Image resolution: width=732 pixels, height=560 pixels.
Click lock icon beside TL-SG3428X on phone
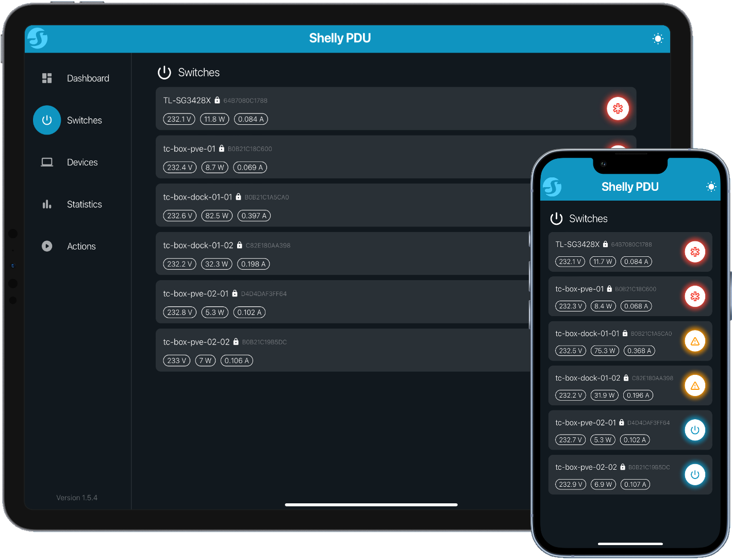(605, 244)
